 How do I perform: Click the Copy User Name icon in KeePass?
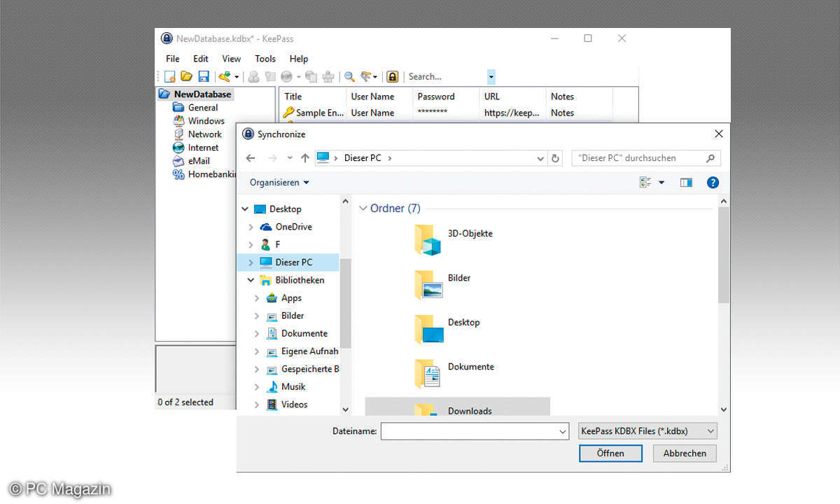pos(253,76)
